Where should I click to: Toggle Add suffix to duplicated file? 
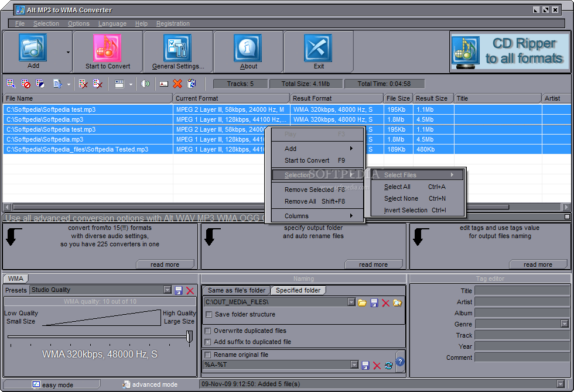pos(207,342)
